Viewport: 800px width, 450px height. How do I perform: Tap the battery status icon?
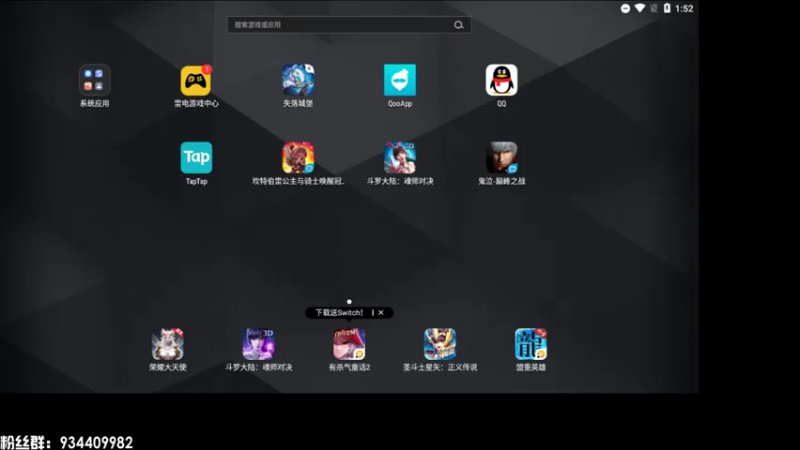[x=667, y=8]
